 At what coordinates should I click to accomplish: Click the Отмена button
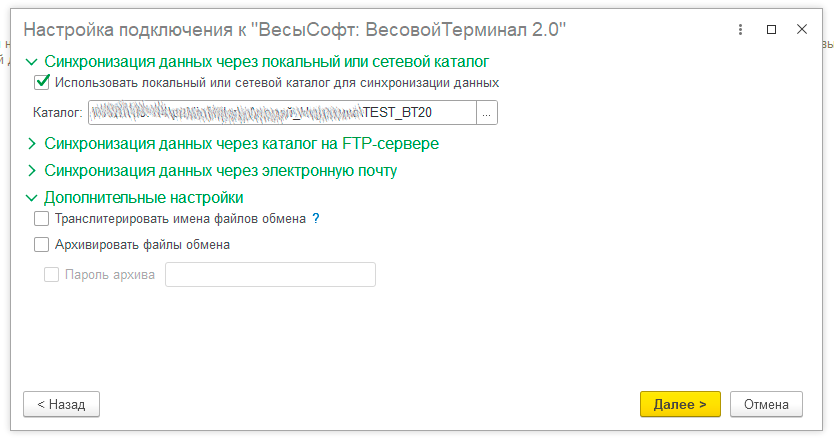767,404
